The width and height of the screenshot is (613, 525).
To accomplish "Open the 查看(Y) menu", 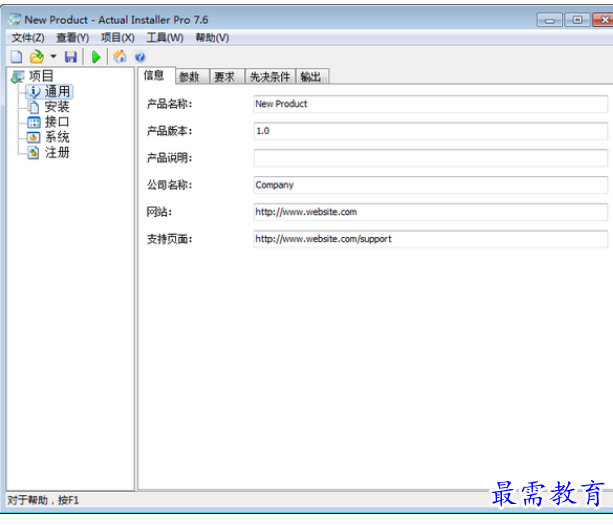I will (x=73, y=38).
